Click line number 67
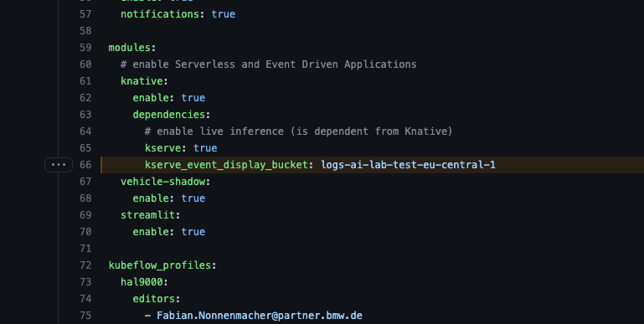The image size is (644, 324). pos(85,182)
